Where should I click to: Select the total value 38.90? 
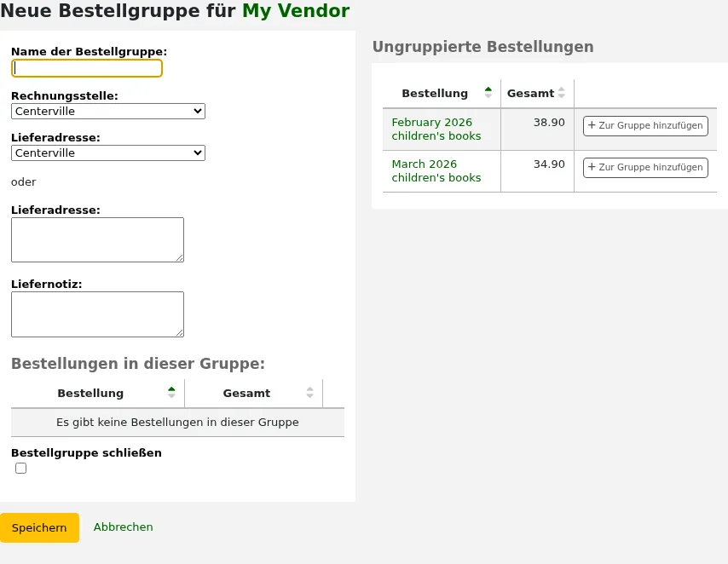pos(549,123)
